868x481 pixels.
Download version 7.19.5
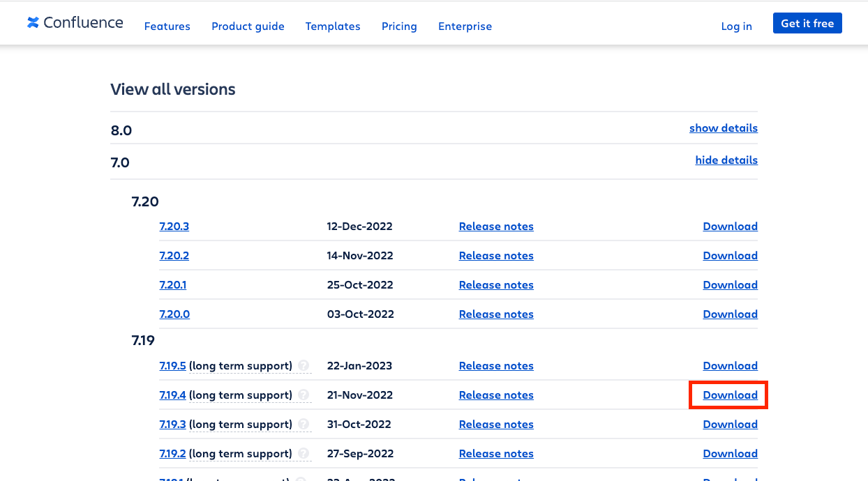(730, 366)
